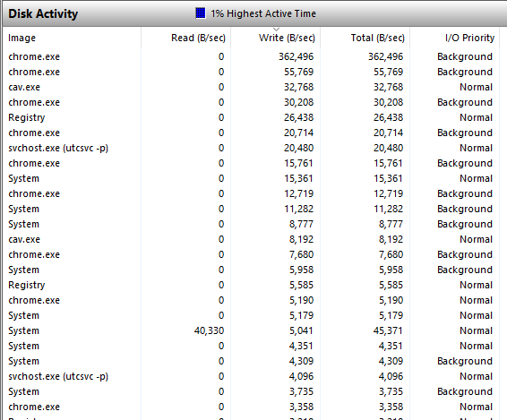507x420 pixels.
Task: Click the 45,371 total value
Action: (388, 330)
